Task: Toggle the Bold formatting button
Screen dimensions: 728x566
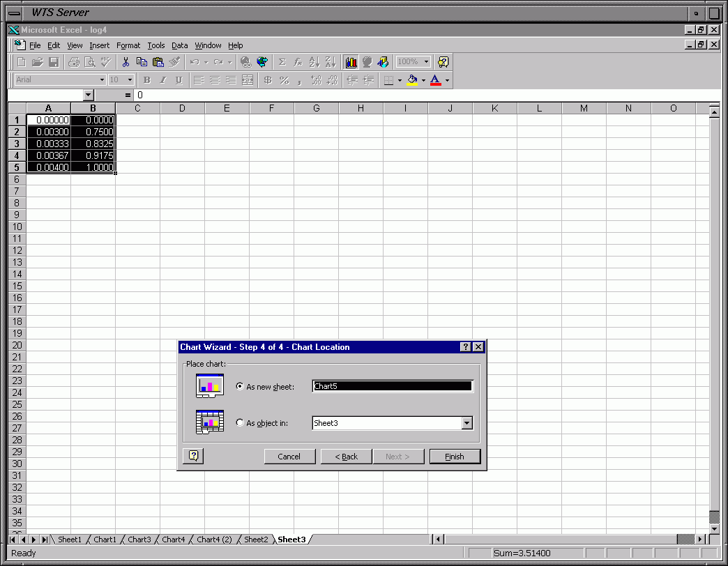Action: pyautogui.click(x=146, y=80)
